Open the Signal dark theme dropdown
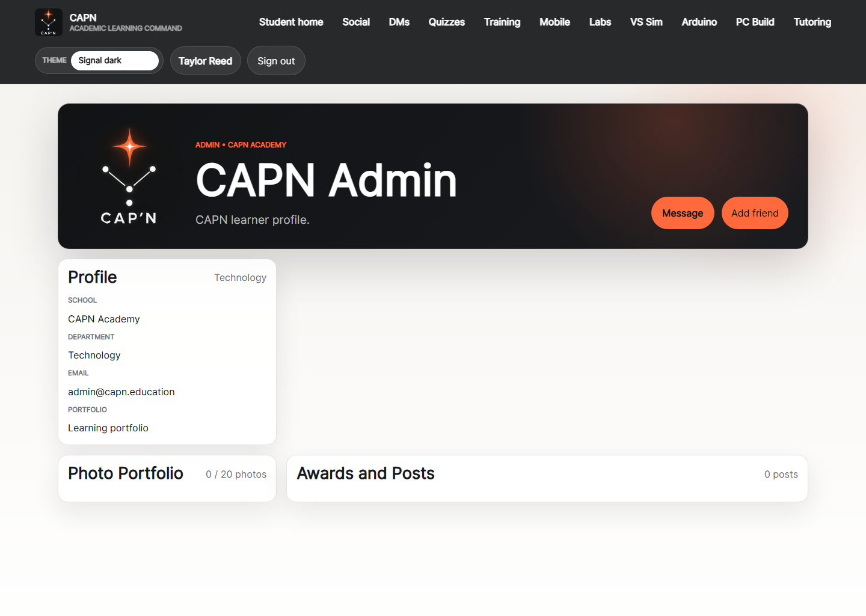This screenshot has width=866, height=616. coord(115,61)
